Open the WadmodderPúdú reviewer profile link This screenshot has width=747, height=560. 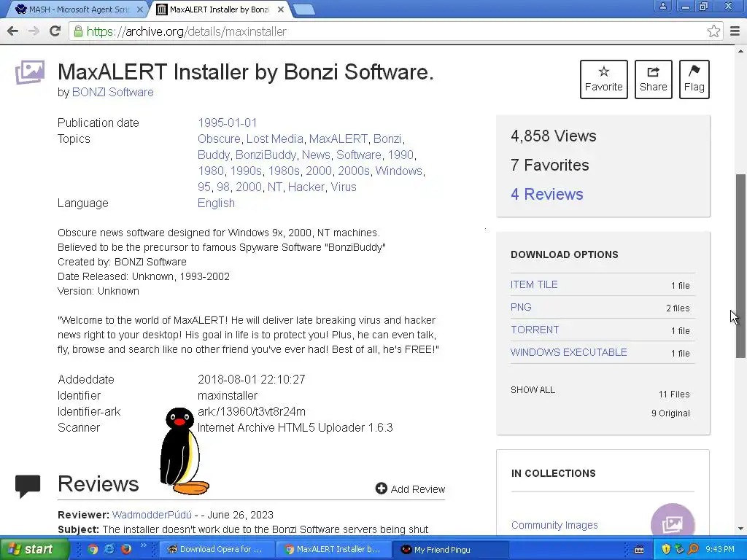152,515
